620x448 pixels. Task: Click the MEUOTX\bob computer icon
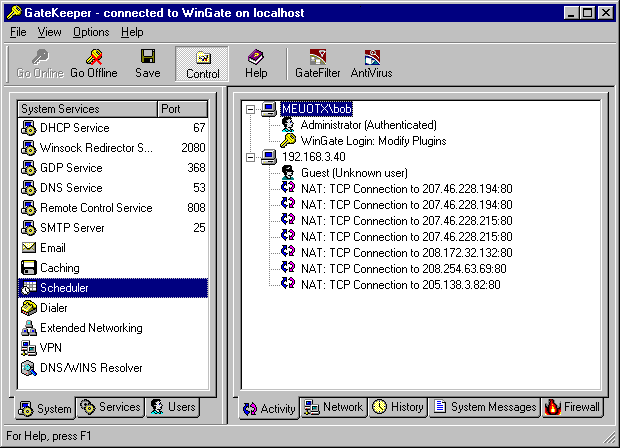pyautogui.click(x=269, y=109)
